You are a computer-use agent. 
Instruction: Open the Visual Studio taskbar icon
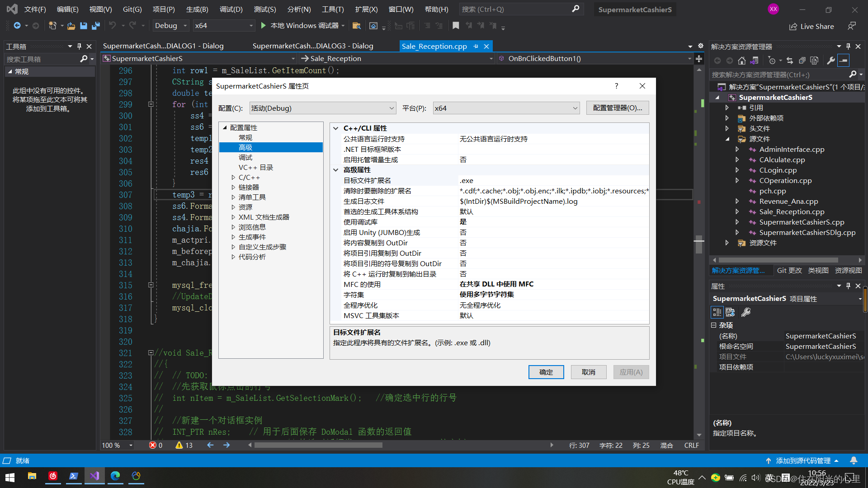(x=94, y=476)
